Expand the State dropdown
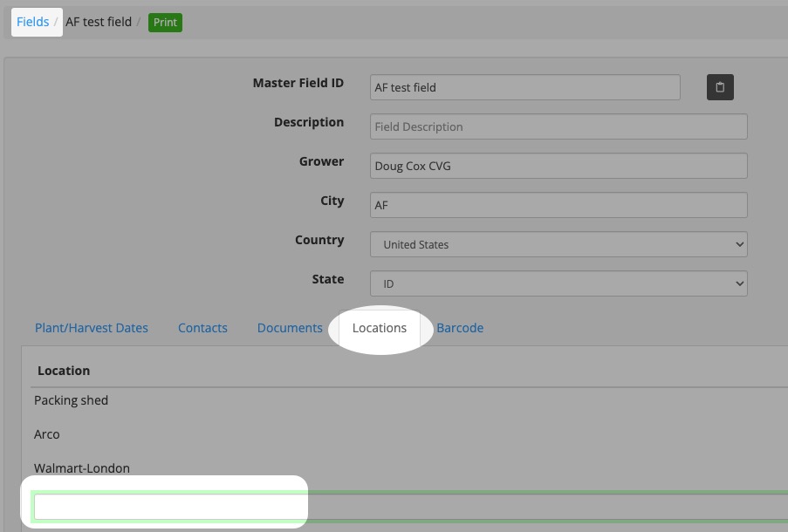 558,283
